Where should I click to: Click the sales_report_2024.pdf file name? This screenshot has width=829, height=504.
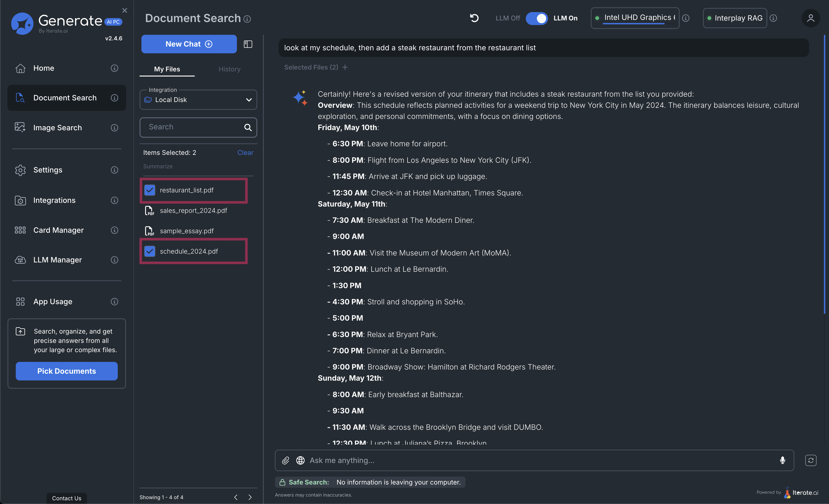[x=193, y=211]
